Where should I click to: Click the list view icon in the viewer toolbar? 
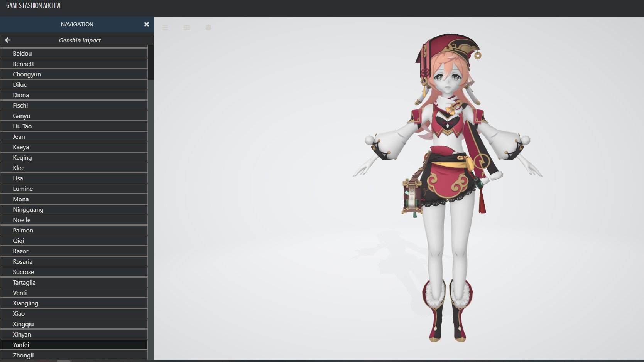tap(165, 27)
